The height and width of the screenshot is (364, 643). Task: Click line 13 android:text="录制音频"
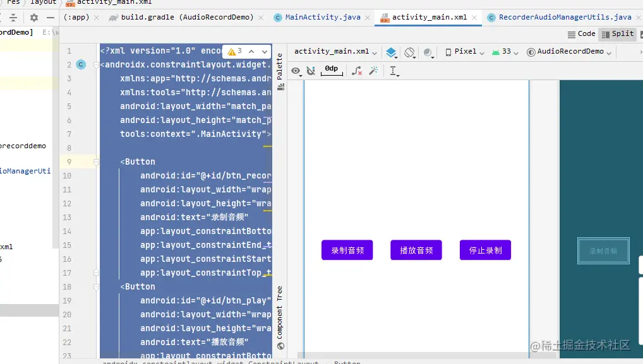(x=195, y=218)
